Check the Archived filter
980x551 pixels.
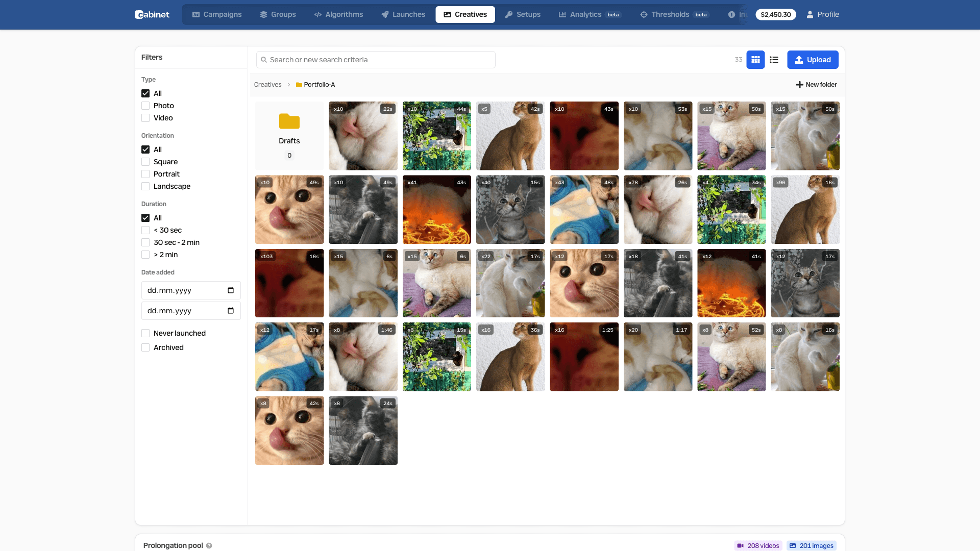click(145, 347)
